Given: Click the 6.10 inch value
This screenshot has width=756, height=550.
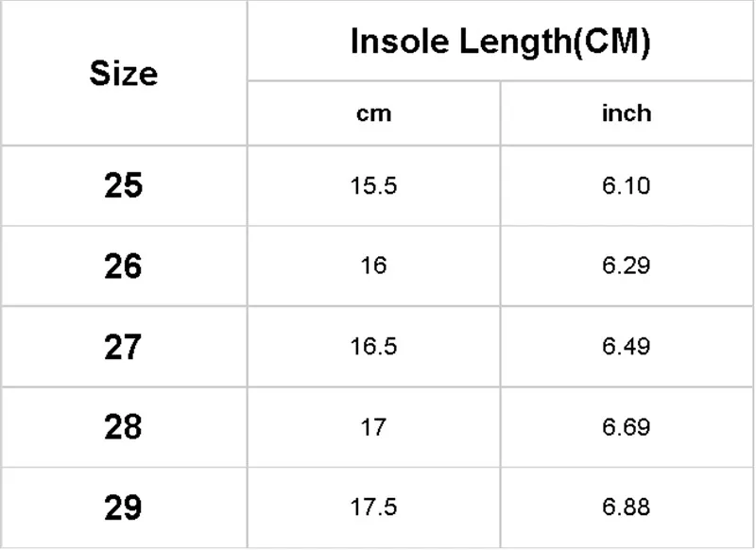Looking at the screenshot, I should (x=627, y=185).
